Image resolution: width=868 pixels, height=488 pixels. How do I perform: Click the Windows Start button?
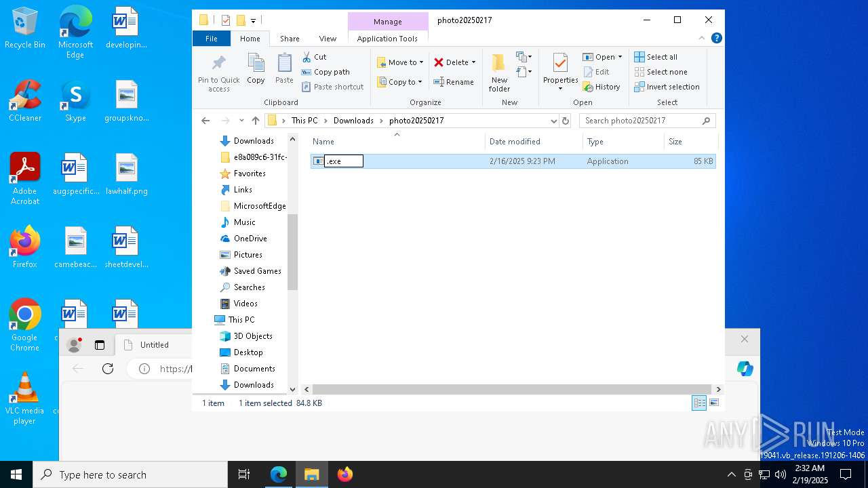tap(16, 474)
